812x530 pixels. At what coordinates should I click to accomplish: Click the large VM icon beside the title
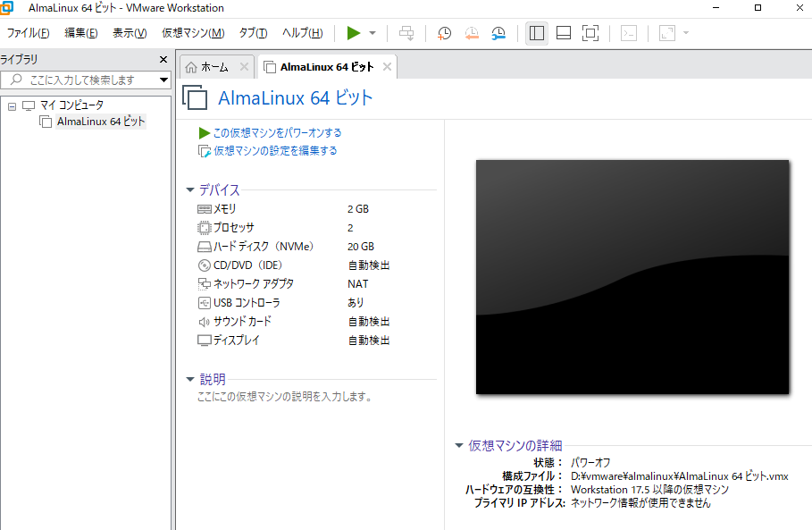click(195, 97)
